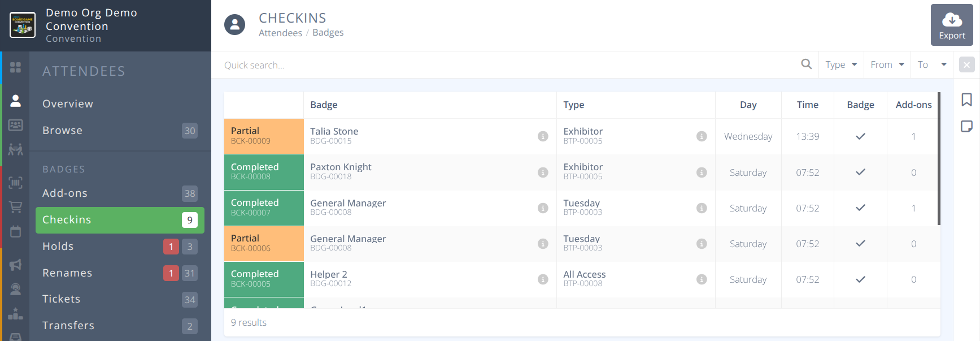Click Wednesday day cell
This screenshot has height=341, width=980.
pos(748,136)
